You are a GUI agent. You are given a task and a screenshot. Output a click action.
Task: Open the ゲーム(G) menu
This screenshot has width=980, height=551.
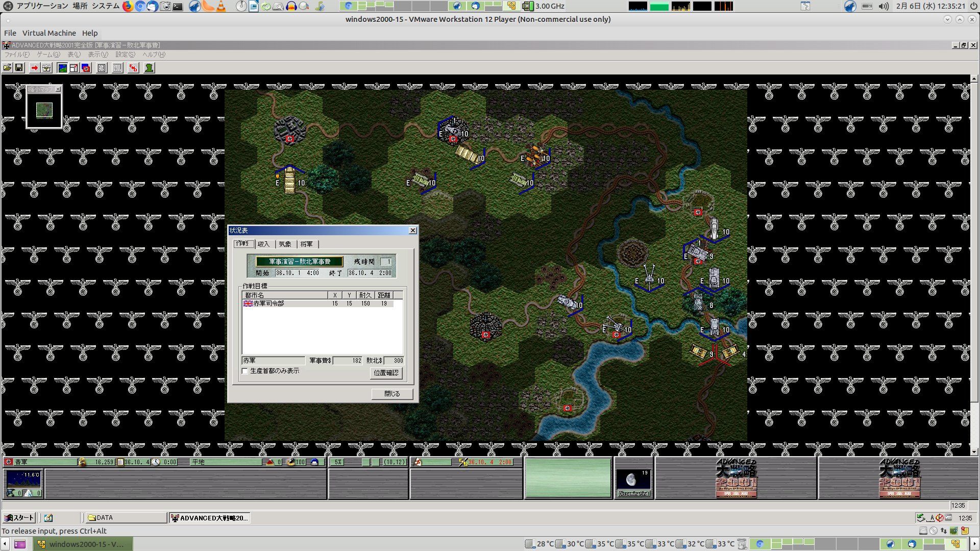pos(48,55)
